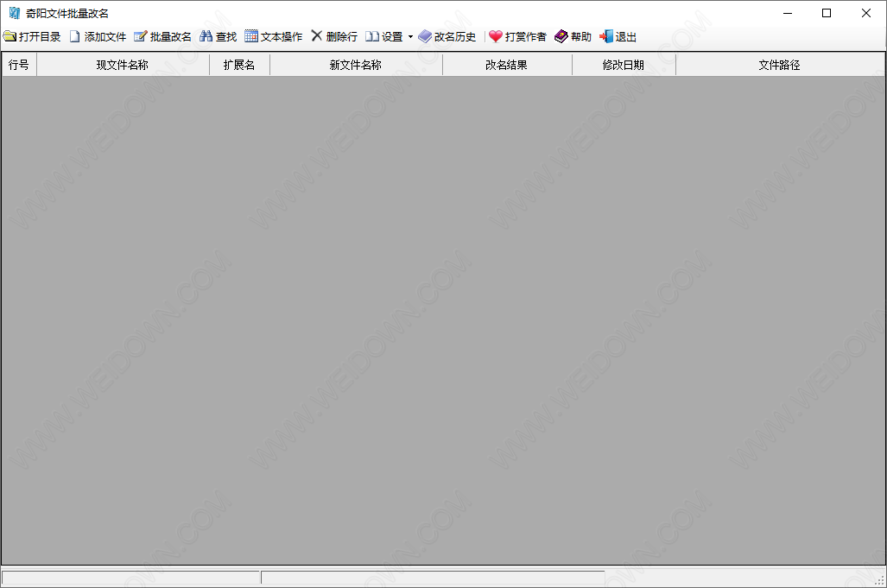Click the 退出 door icon
This screenshot has height=588, width=887.
click(x=605, y=37)
